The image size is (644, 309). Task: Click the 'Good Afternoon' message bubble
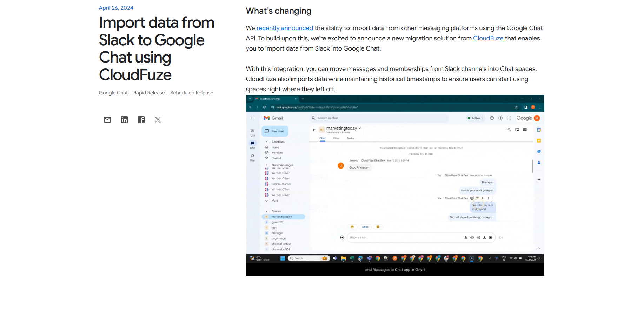pyautogui.click(x=359, y=167)
